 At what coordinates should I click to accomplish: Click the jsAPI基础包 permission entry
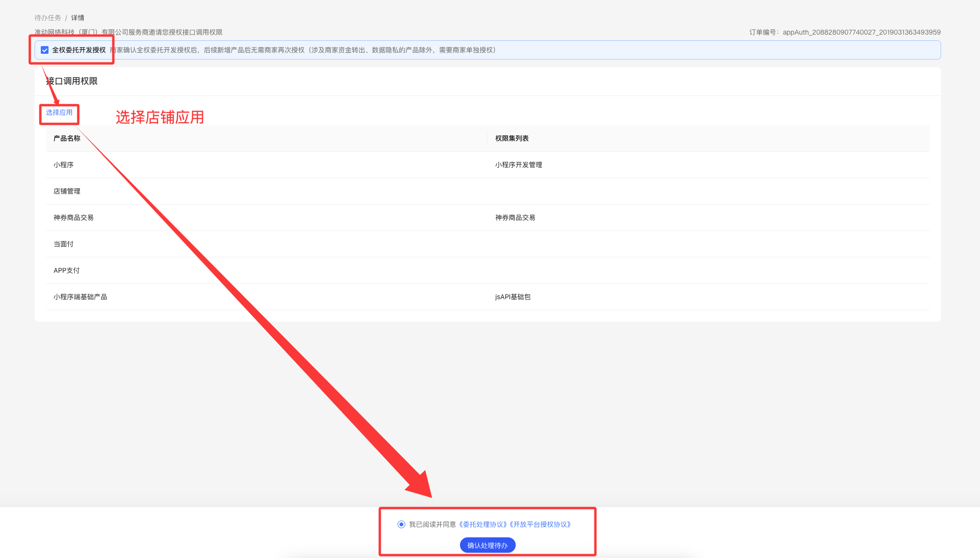tap(513, 297)
